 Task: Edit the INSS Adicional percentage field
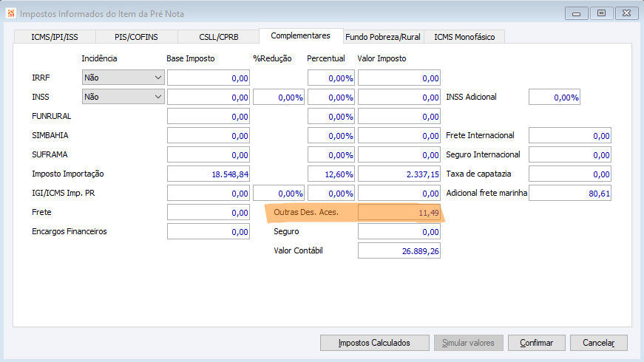(x=555, y=98)
